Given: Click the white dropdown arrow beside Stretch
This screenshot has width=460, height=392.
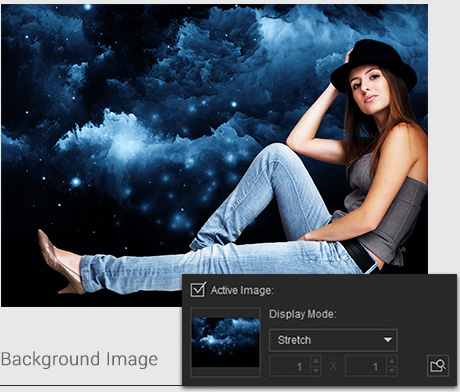Looking at the screenshot, I should pyautogui.click(x=387, y=340).
